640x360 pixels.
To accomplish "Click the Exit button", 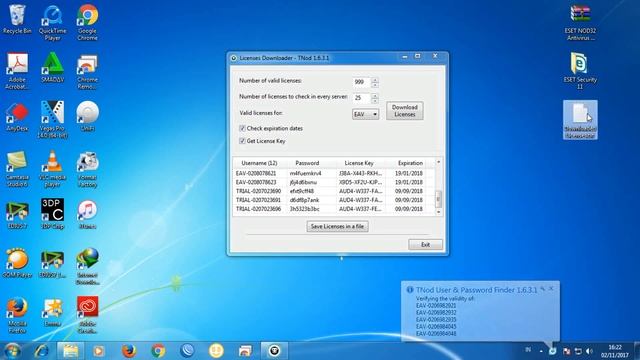I will pos(425,244).
